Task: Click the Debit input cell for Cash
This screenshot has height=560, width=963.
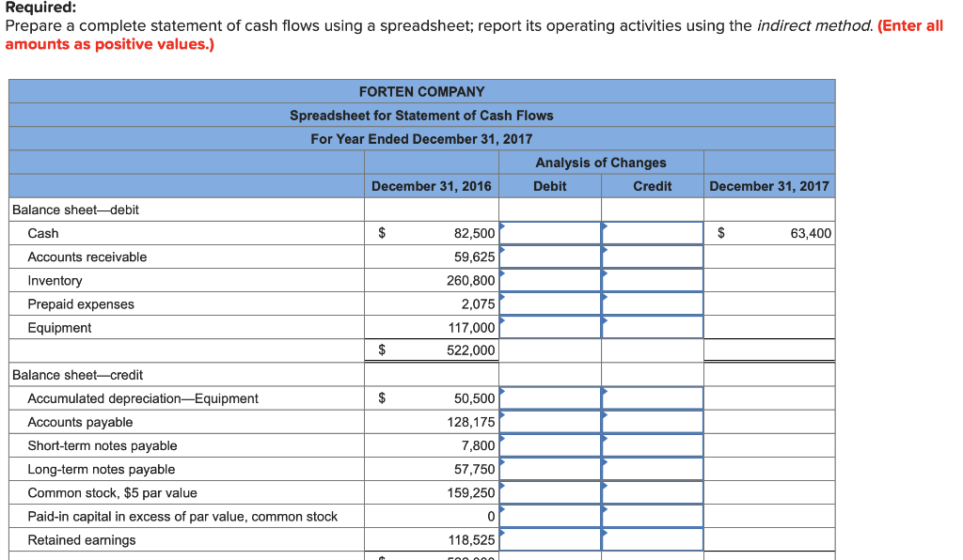Action: (x=550, y=233)
